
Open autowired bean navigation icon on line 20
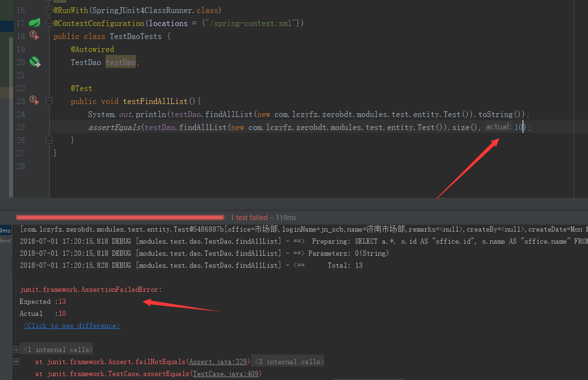(x=35, y=62)
